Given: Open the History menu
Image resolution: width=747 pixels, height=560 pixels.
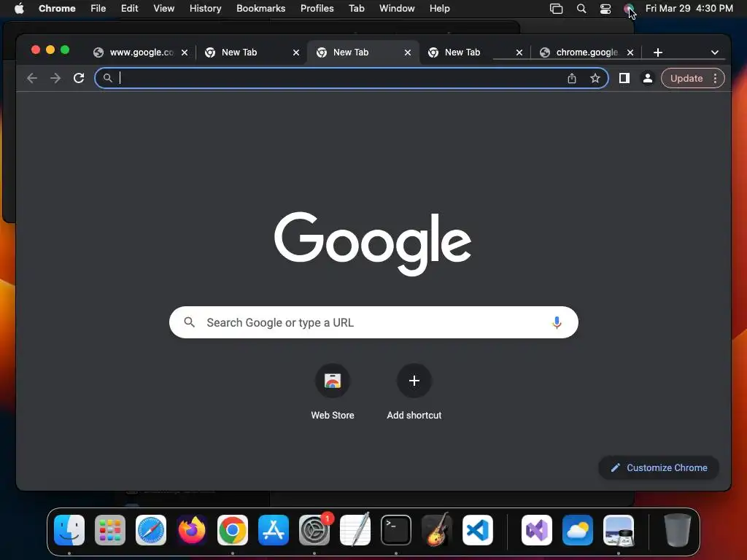Looking at the screenshot, I should [205, 9].
